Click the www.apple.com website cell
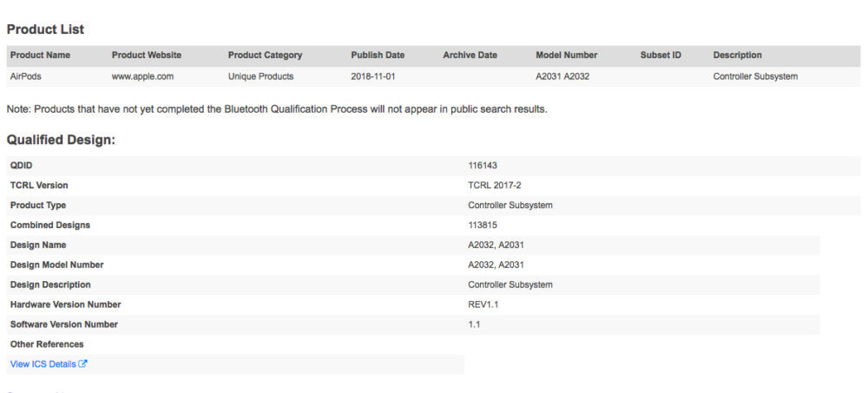Image resolution: width=868 pixels, height=393 pixels. (142, 76)
